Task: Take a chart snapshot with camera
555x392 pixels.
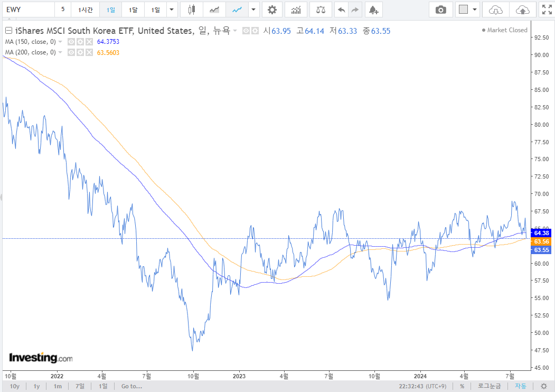Action: click(440, 10)
